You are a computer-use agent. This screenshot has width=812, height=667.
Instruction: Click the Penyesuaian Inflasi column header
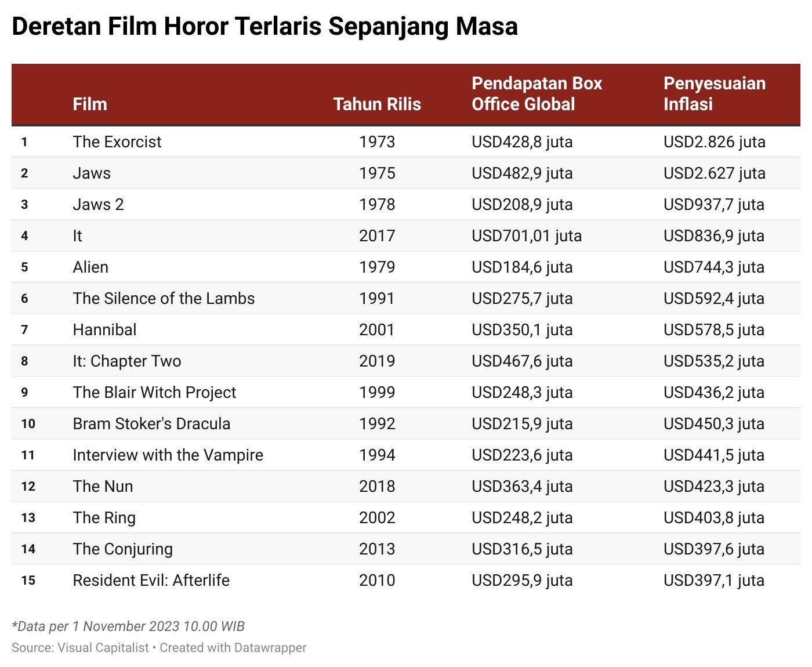point(714,94)
